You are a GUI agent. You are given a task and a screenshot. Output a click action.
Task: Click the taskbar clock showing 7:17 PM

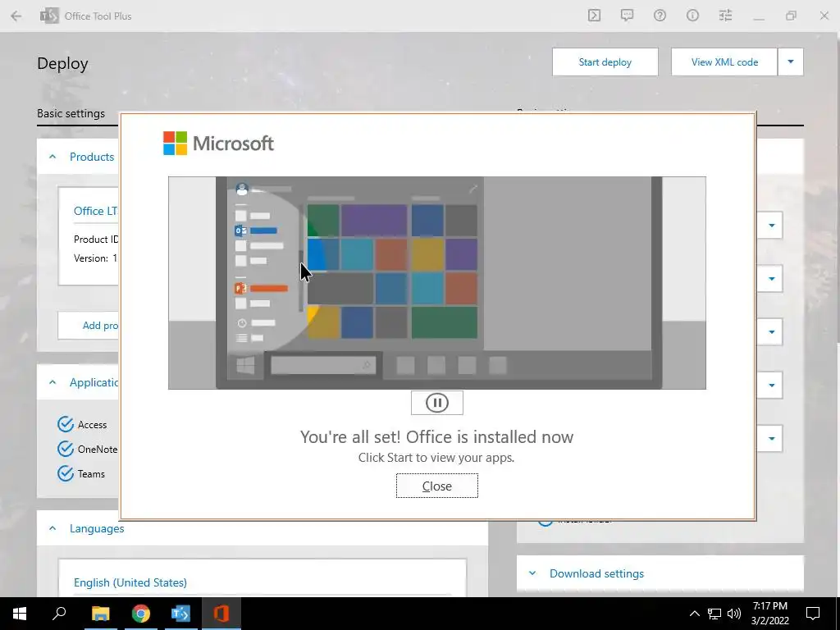pyautogui.click(x=769, y=614)
